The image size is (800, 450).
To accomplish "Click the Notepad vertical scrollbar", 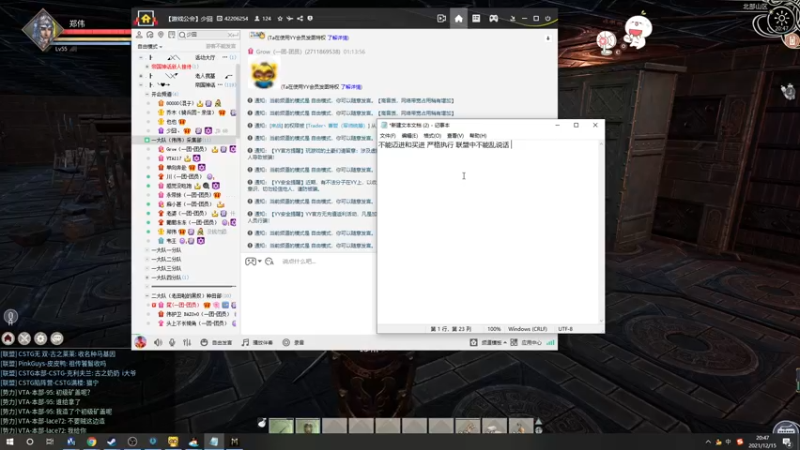I will [601, 232].
